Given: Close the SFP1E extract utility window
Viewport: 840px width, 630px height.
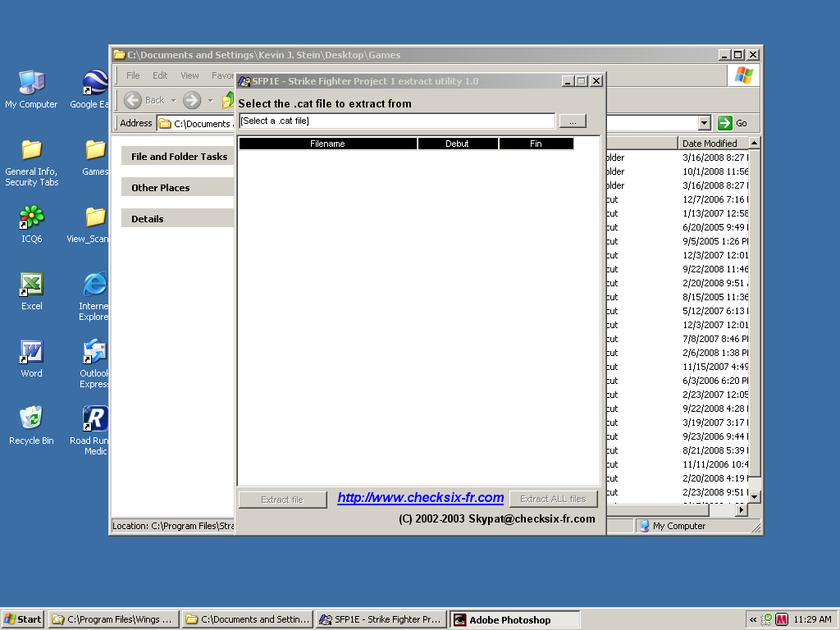Looking at the screenshot, I should (x=596, y=81).
